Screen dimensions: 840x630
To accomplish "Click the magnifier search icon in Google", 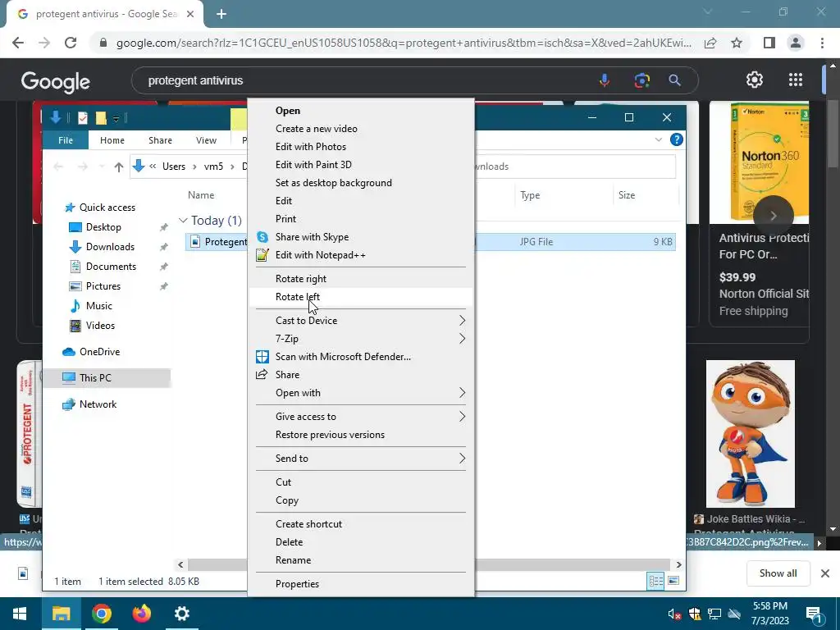I will click(674, 80).
